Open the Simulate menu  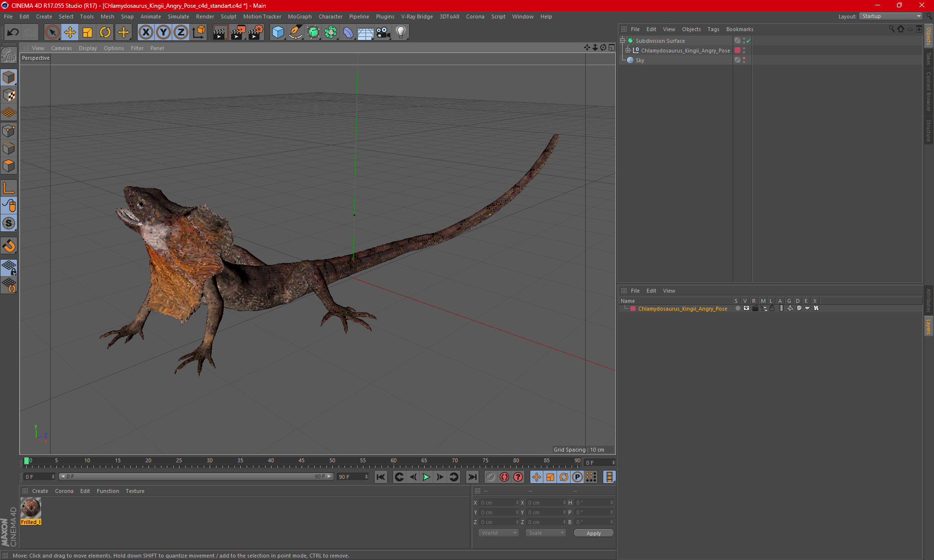pos(179,17)
